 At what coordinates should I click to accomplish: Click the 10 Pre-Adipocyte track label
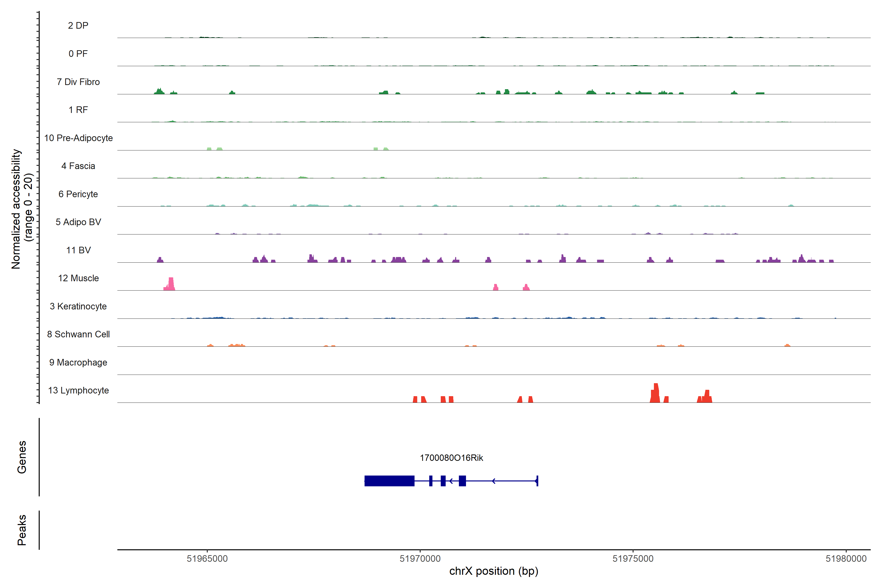pos(78,138)
